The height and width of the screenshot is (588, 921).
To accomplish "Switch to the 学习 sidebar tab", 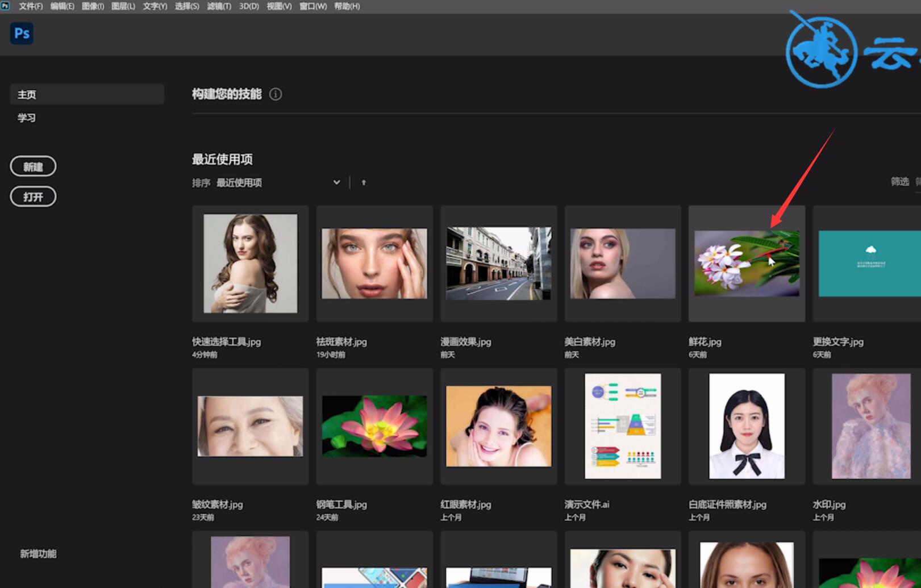I will (27, 118).
